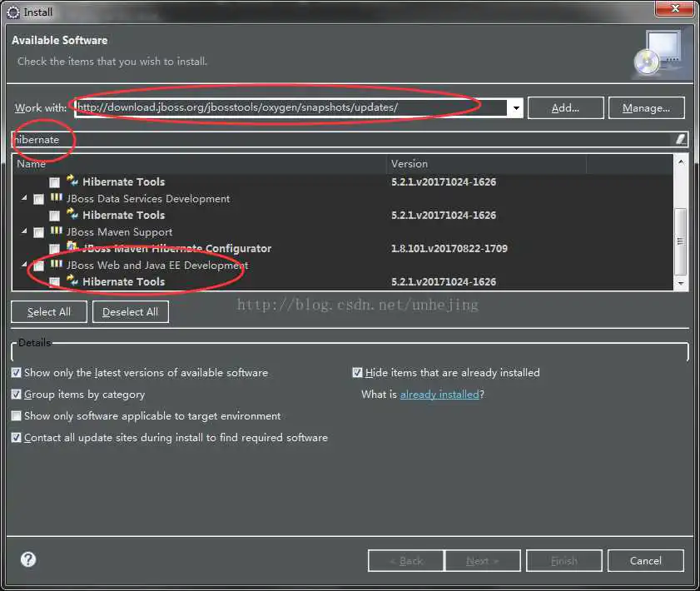Select the JBoss Maven Support row label
The width and height of the screenshot is (700, 591).
(x=119, y=232)
